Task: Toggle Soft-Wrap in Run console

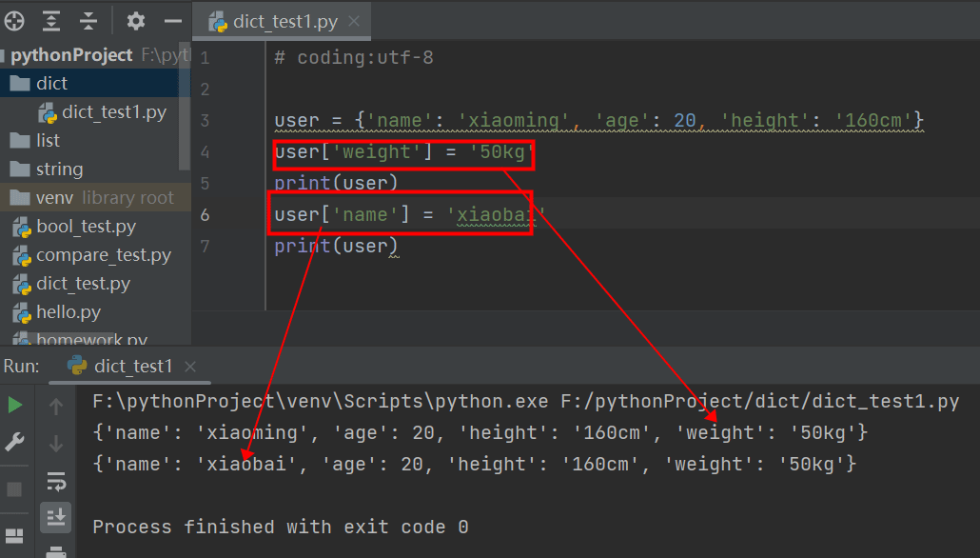Action: click(x=56, y=481)
